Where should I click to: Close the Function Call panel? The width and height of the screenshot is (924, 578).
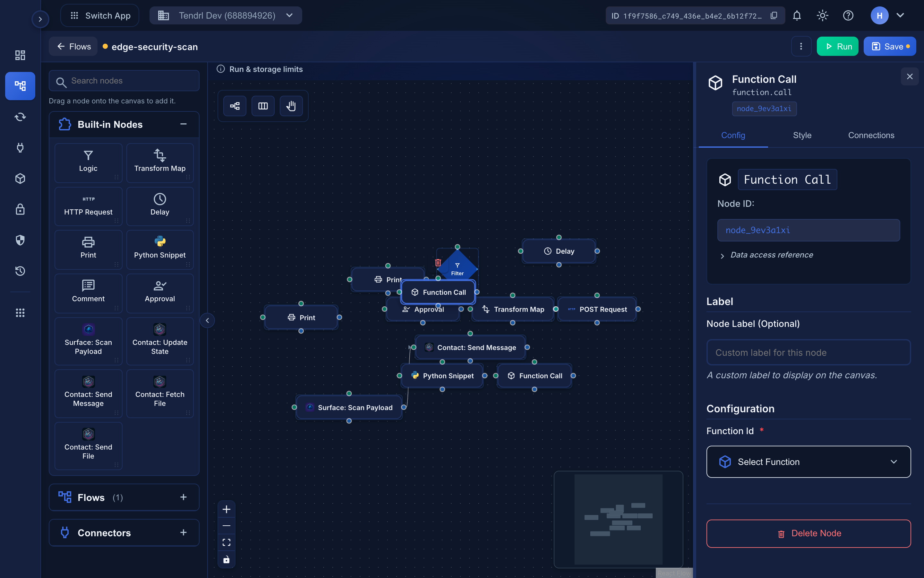coord(910,76)
